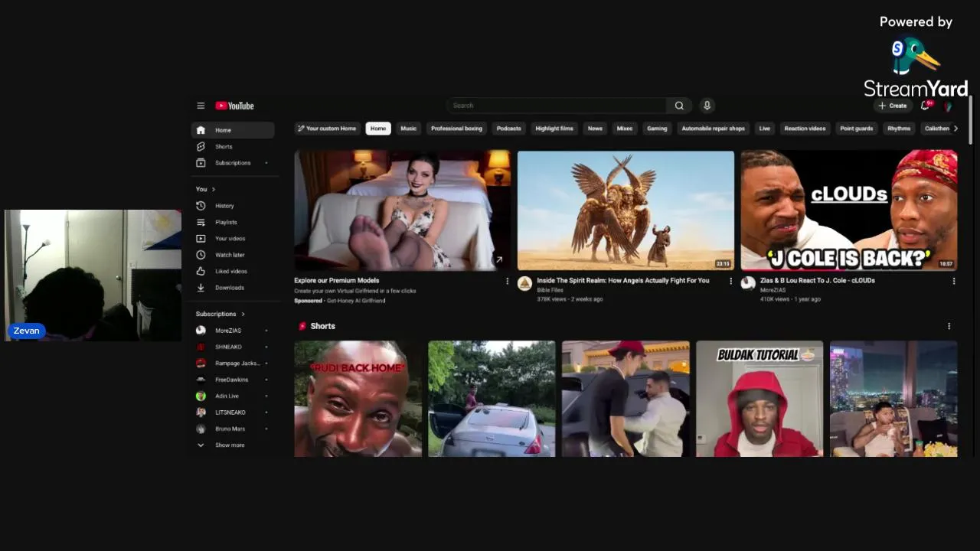Play Inside The Spirit Realm video

(x=626, y=210)
